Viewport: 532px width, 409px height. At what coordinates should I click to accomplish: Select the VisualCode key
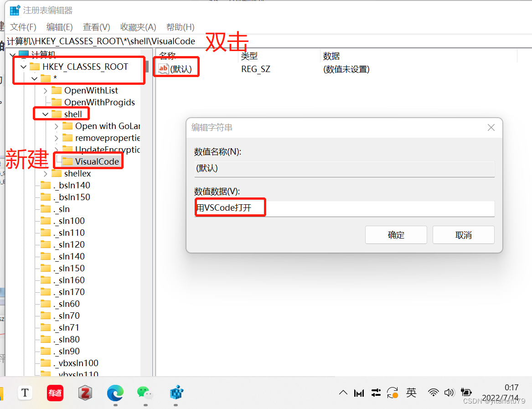point(97,161)
